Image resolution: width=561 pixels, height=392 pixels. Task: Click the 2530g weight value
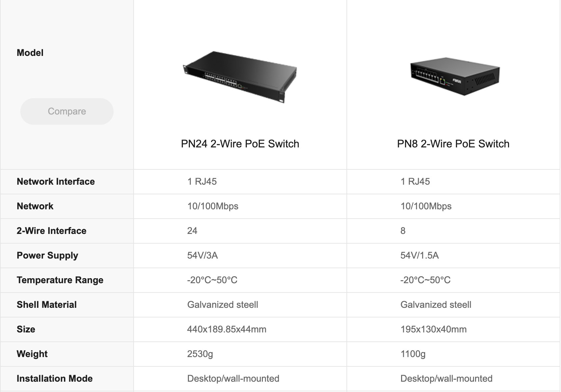200,354
